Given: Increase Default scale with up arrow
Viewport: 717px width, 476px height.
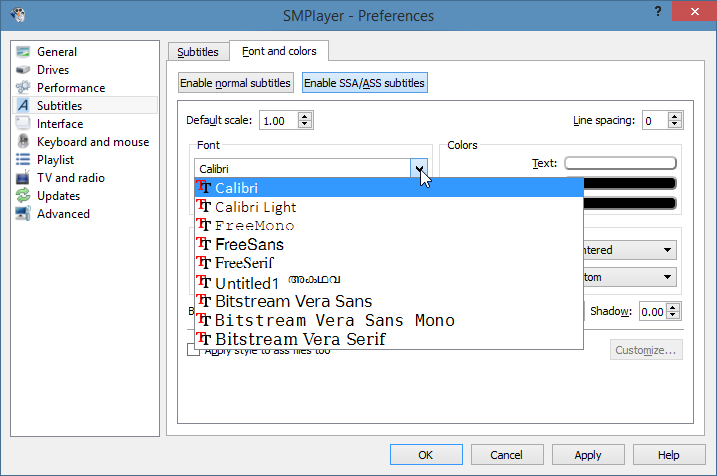Looking at the screenshot, I should pos(305,116).
